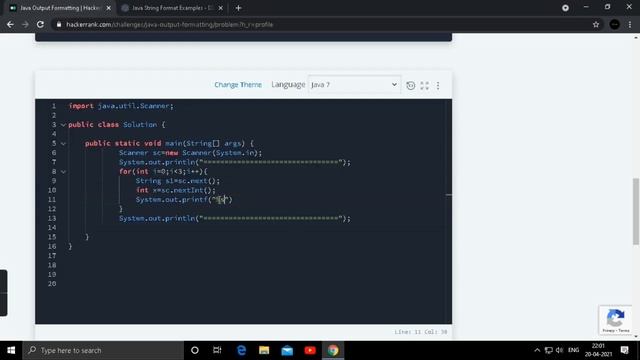
Task: Click the reCAPTCHA badge
Action: (616, 320)
